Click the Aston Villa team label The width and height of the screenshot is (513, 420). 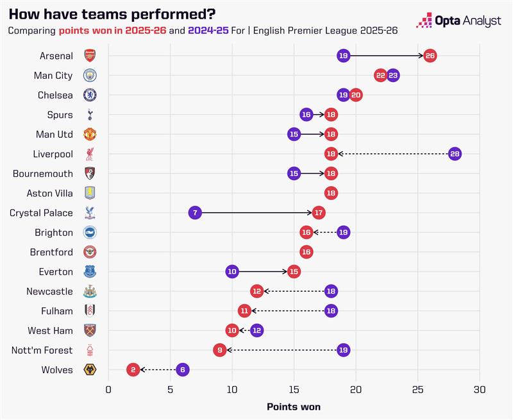49,193
